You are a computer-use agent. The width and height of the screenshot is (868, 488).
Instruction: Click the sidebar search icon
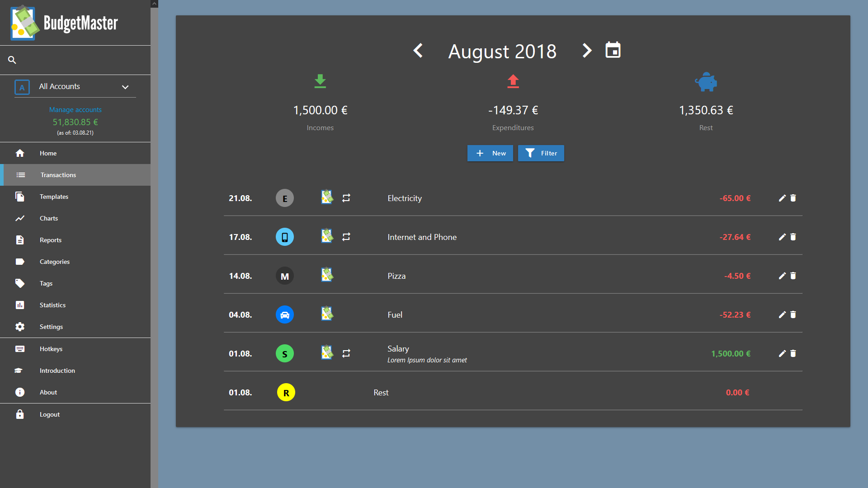[x=12, y=60]
